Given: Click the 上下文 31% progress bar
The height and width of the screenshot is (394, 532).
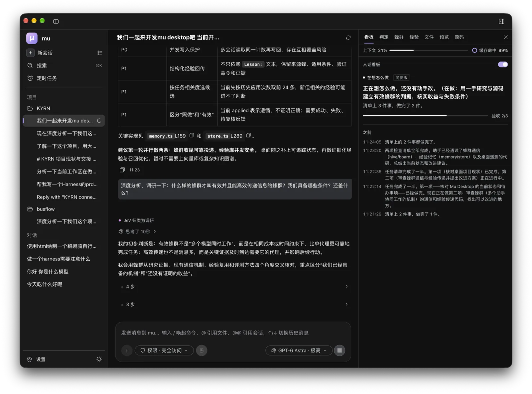Looking at the screenshot, I should coord(428,51).
